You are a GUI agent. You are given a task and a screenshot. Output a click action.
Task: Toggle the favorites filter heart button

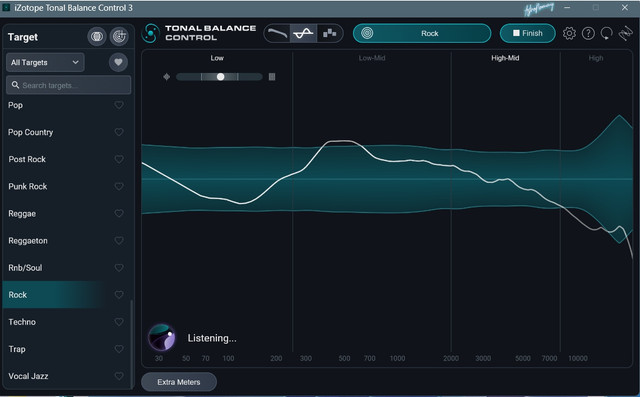(118, 62)
